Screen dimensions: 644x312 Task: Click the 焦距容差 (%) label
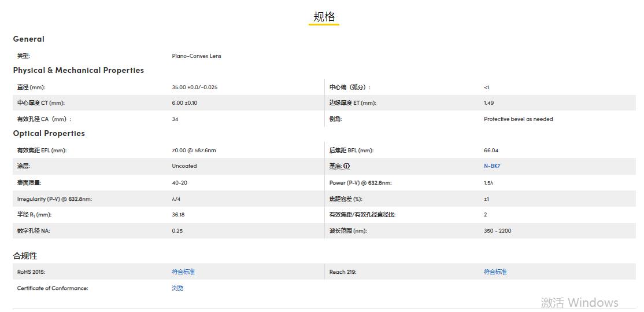click(x=346, y=199)
